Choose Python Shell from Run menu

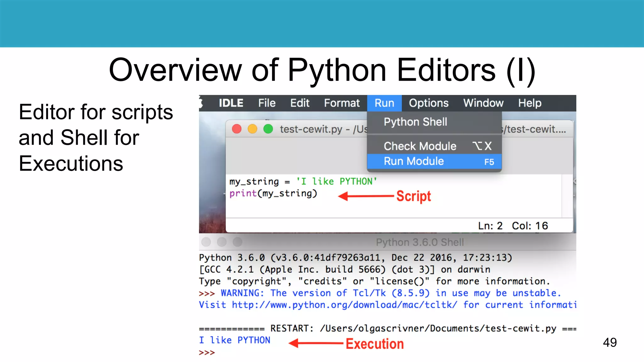pyautogui.click(x=415, y=122)
